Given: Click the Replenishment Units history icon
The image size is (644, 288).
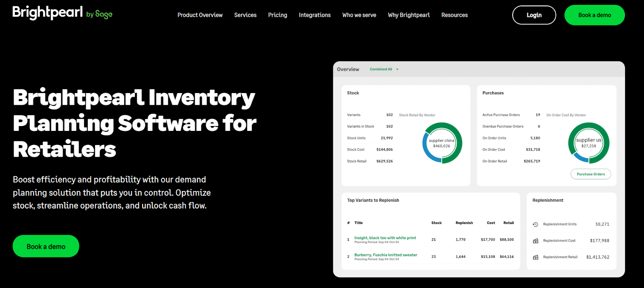Looking at the screenshot, I should click(x=535, y=224).
